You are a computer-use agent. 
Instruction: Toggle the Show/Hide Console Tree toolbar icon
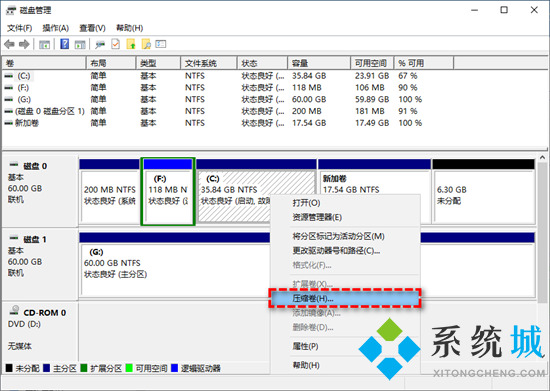tap(44, 44)
